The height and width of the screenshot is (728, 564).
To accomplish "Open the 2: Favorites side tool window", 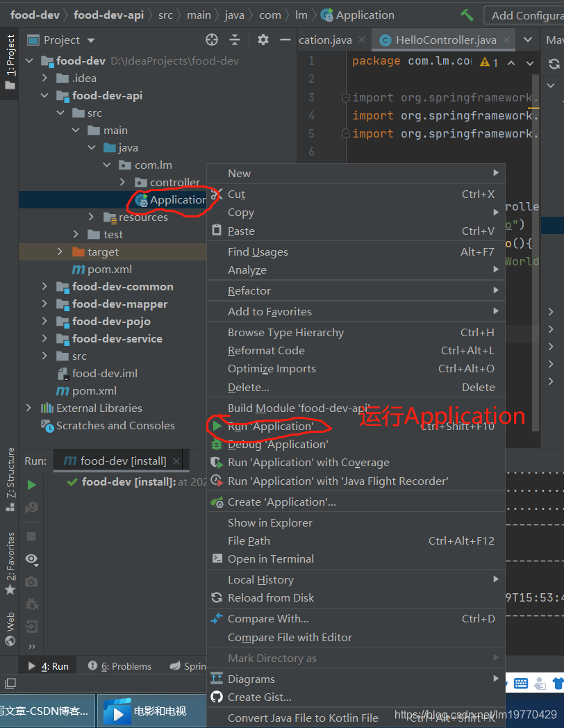I will [x=10, y=563].
